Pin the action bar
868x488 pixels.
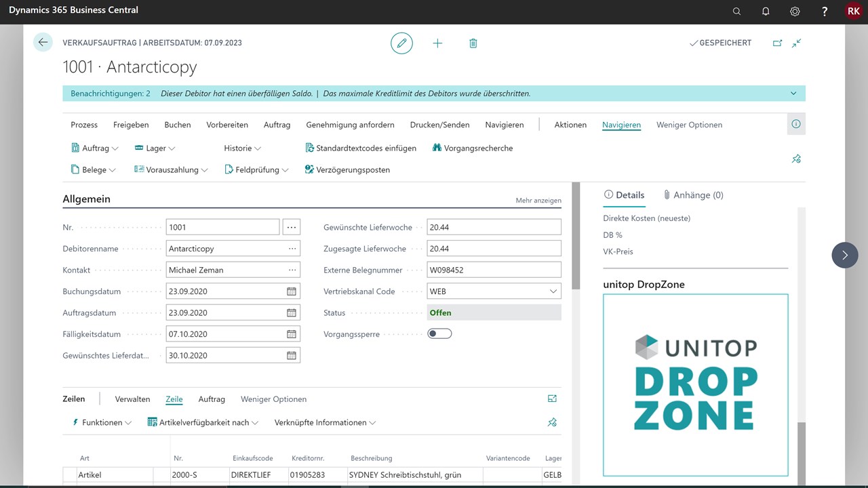(x=796, y=159)
